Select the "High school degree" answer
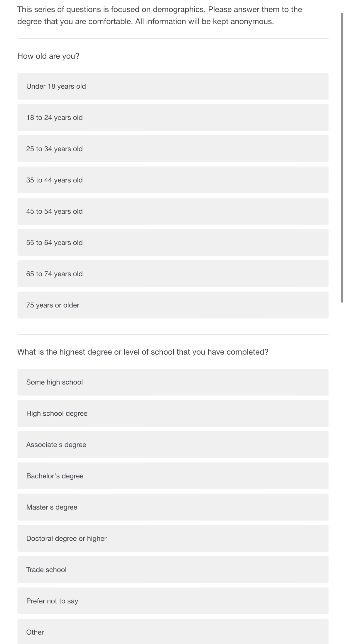Image resolution: width=346 pixels, height=644 pixels. tap(173, 413)
